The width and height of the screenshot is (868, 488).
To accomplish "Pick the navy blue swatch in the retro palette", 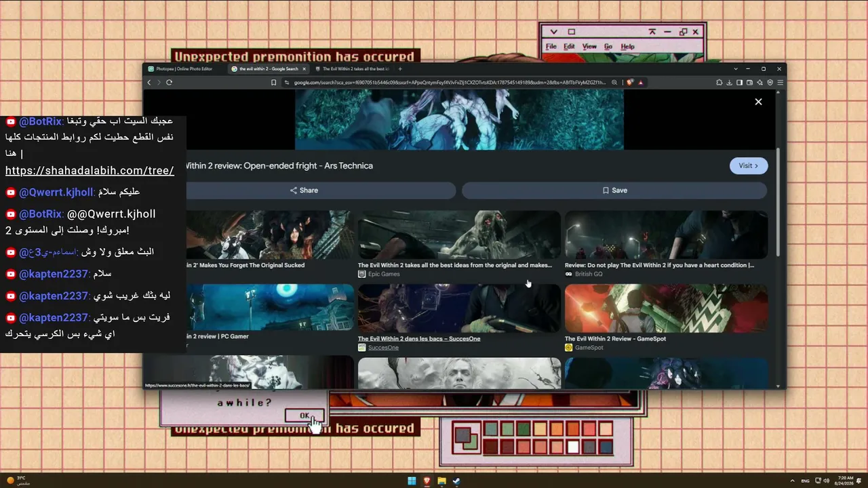I will tap(606, 447).
